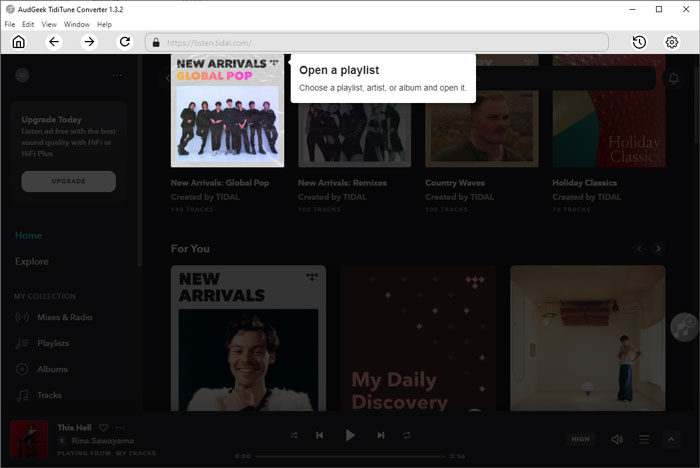Click the This Hell track title
The image size is (700, 468).
click(x=75, y=427)
